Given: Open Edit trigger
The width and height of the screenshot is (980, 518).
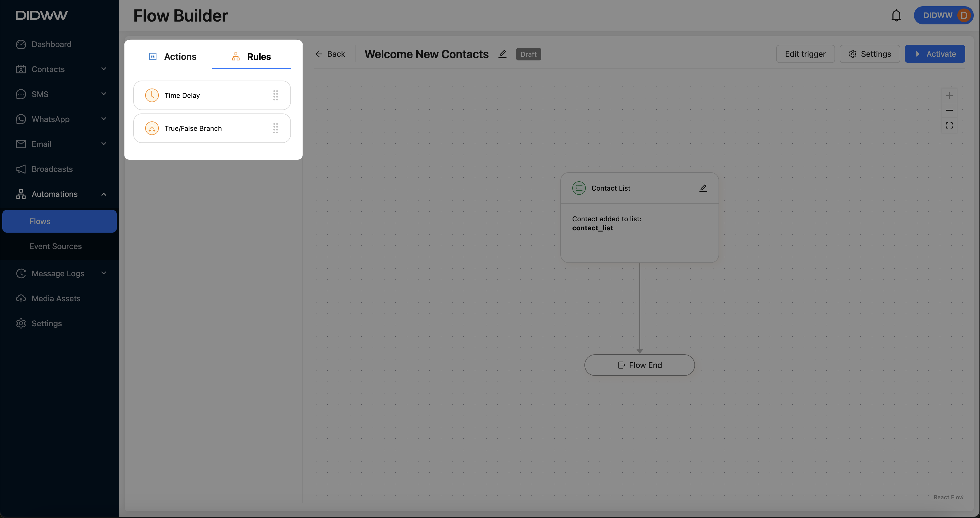Looking at the screenshot, I should pyautogui.click(x=805, y=54).
